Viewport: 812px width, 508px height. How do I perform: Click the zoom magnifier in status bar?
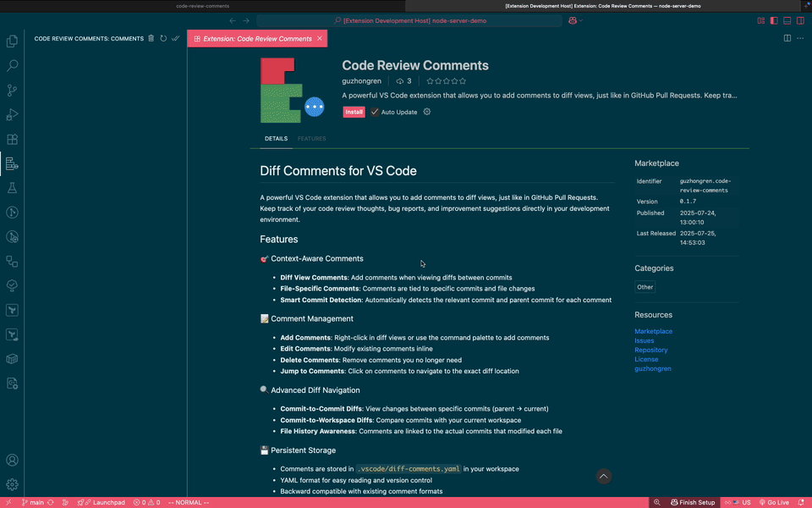click(656, 502)
